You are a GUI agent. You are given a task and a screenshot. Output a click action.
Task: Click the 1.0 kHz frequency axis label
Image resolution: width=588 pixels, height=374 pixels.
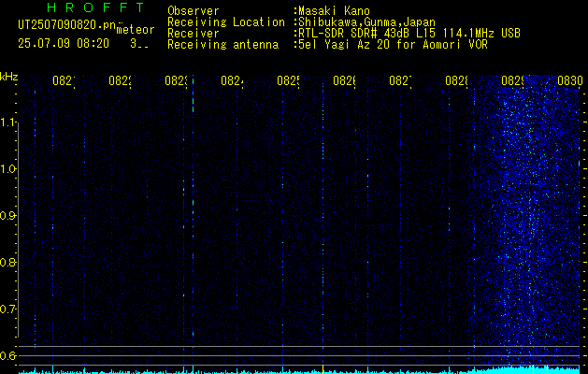point(8,169)
